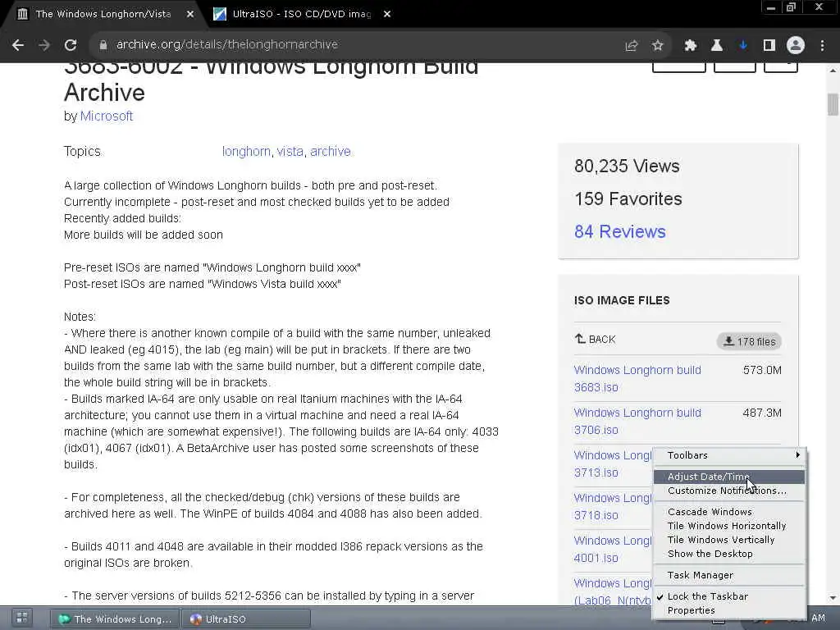Click BACK in ISO image files

coord(596,339)
